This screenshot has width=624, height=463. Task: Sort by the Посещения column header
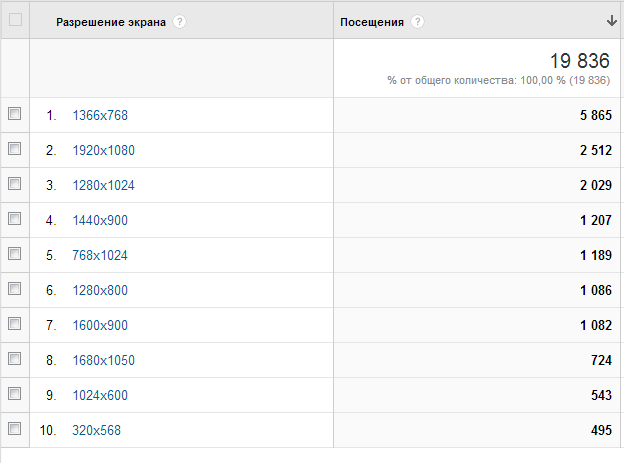click(372, 22)
